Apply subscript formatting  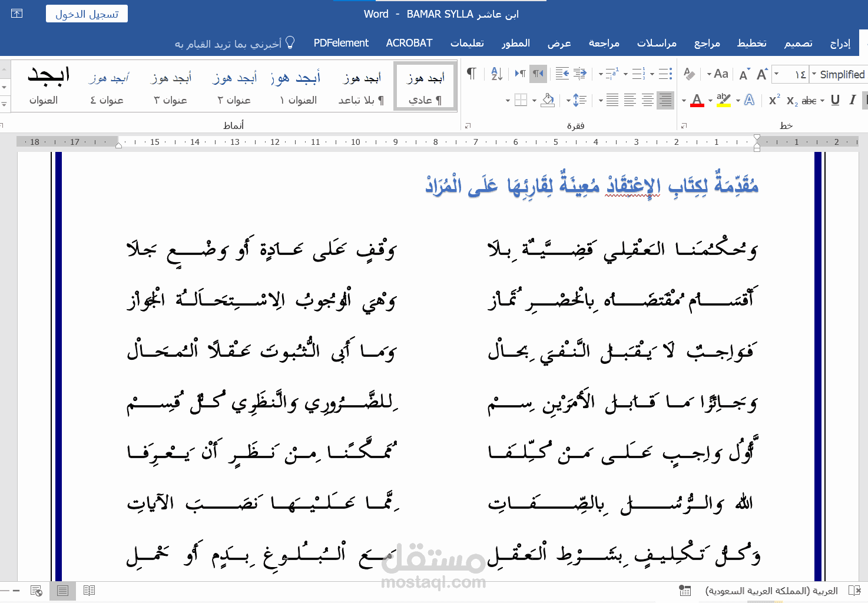[792, 101]
